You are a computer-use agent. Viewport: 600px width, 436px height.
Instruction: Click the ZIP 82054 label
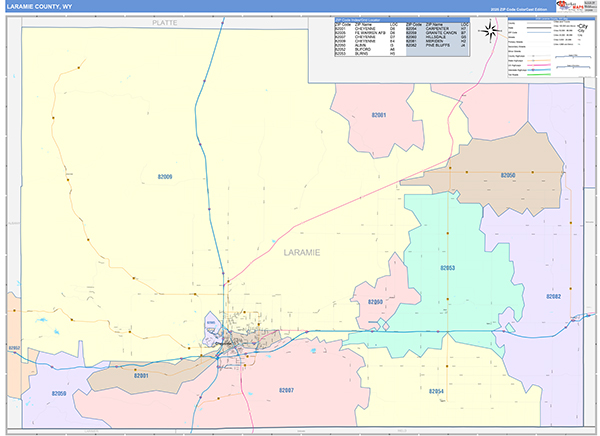(x=435, y=390)
